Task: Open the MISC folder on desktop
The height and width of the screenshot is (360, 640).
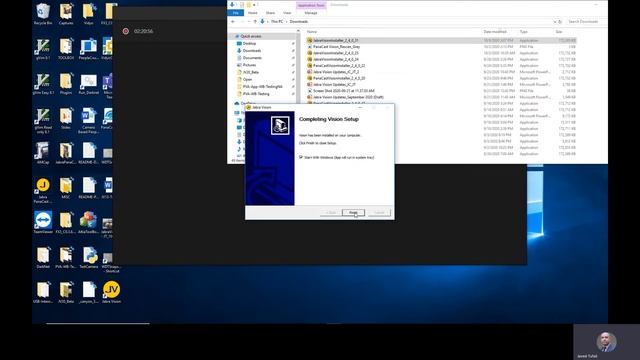Action: (x=66, y=188)
